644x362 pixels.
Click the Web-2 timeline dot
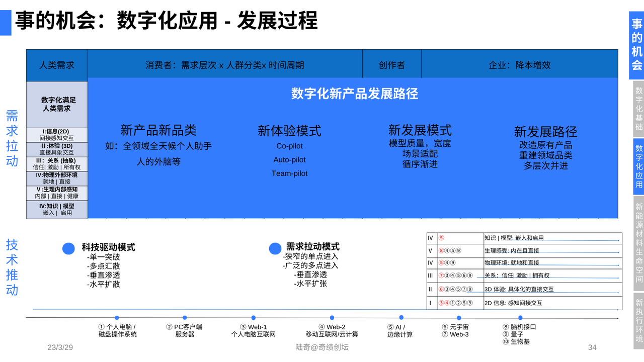332,318
